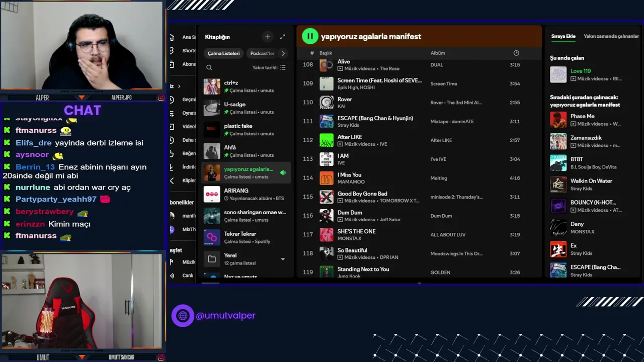This screenshot has height=362, width=644.
Task: Play track Standing Next to You
Action: (x=419, y=271)
